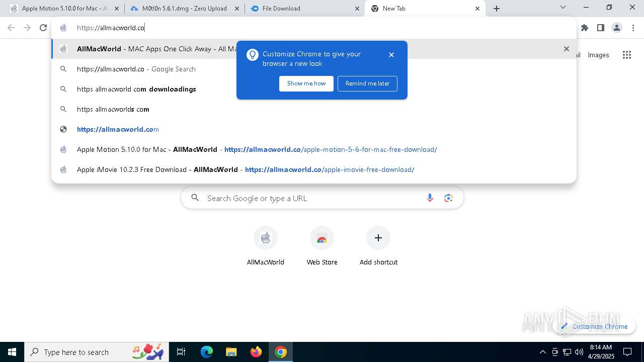Focus the Google search box

(x=322, y=198)
